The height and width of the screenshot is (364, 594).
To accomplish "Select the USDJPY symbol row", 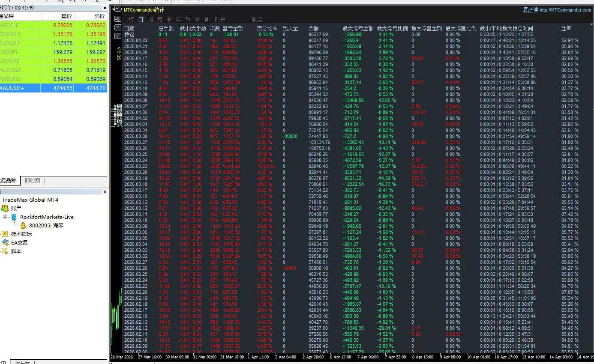I will click(x=54, y=52).
